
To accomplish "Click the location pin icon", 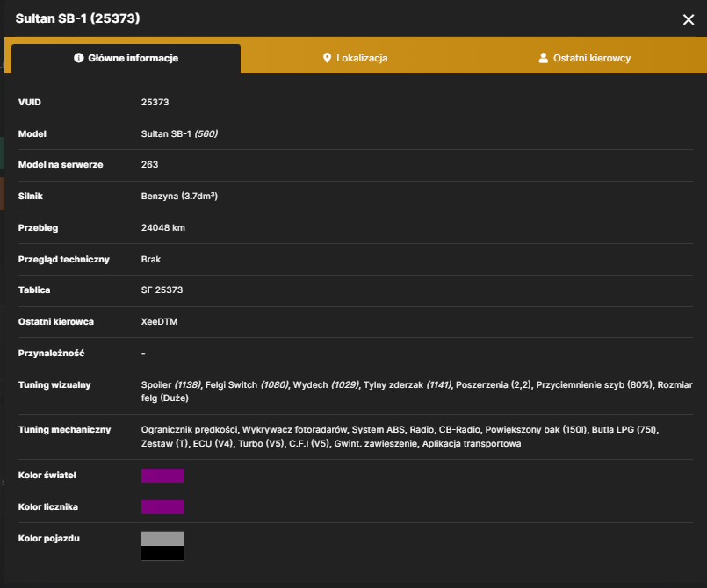I will (327, 58).
